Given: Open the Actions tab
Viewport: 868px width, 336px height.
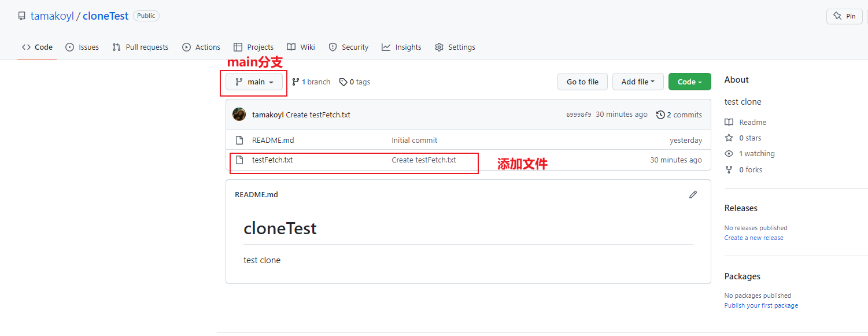Looking at the screenshot, I should click(x=201, y=47).
